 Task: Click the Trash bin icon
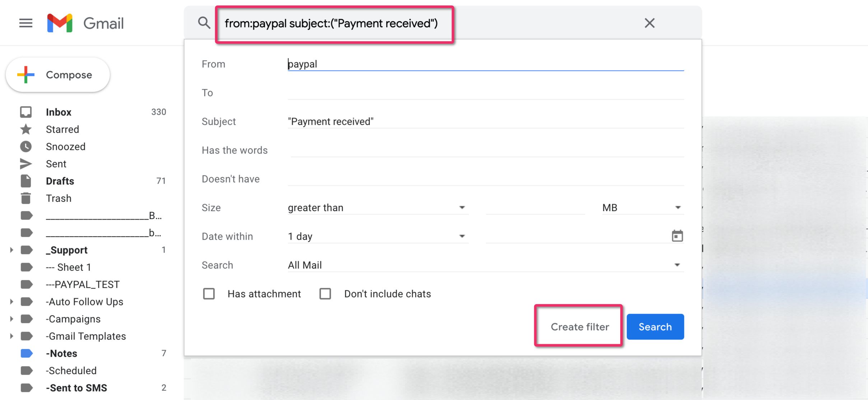click(x=26, y=198)
